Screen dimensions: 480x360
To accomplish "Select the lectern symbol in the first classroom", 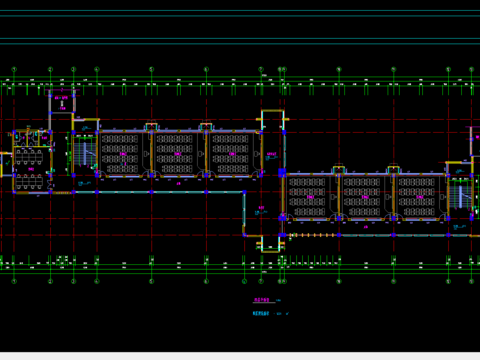I will point(147,154).
